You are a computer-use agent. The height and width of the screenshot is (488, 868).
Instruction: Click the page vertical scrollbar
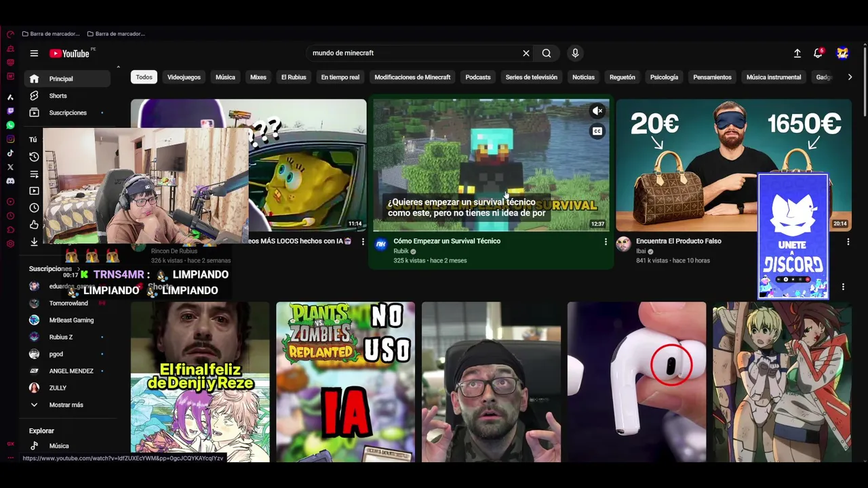point(865,81)
